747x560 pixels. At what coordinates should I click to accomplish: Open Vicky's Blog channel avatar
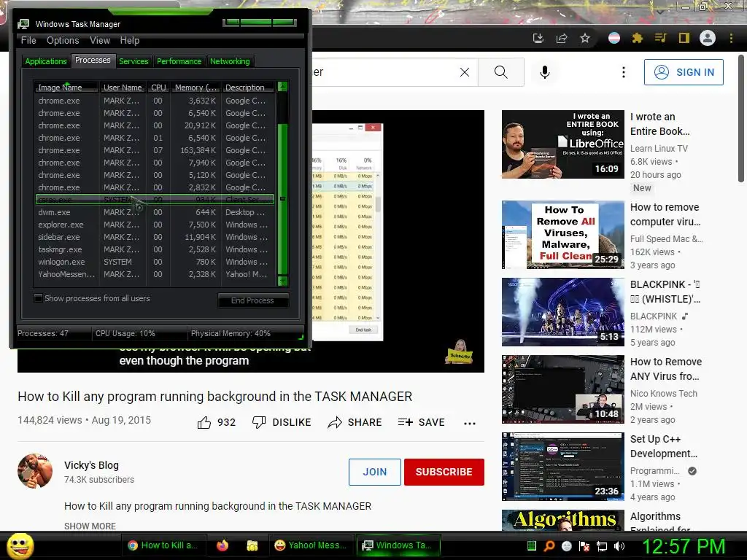point(35,471)
